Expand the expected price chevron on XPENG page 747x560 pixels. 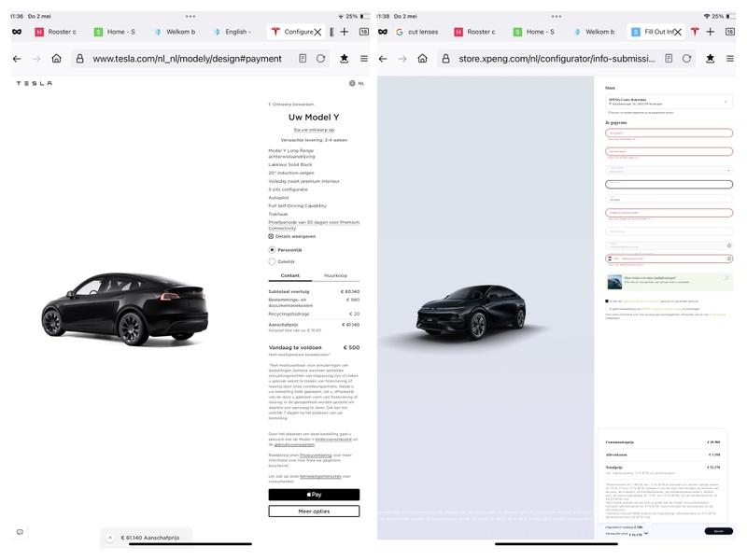point(646,533)
